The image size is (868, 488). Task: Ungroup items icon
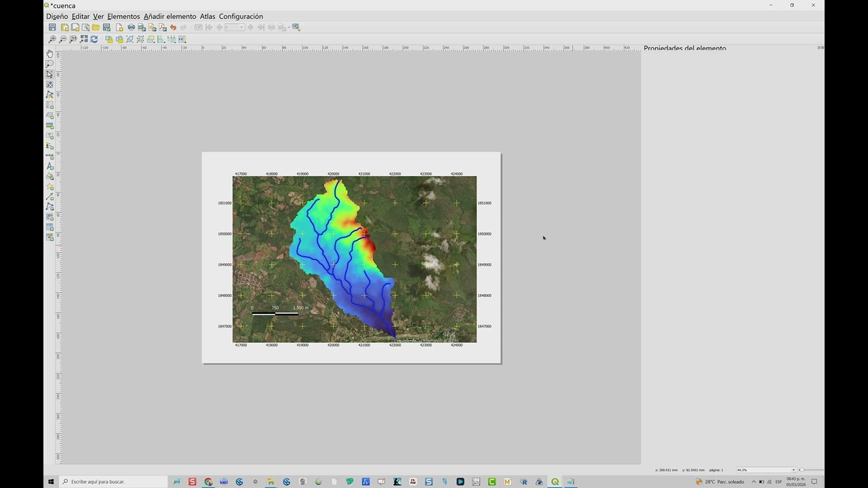[140, 39]
